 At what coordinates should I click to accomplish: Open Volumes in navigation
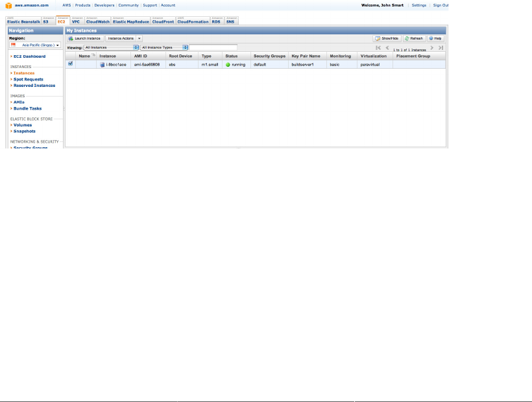pos(23,125)
